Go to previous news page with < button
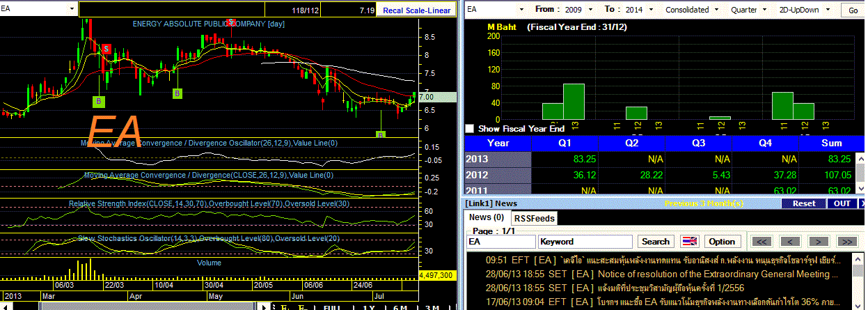 pos(789,242)
